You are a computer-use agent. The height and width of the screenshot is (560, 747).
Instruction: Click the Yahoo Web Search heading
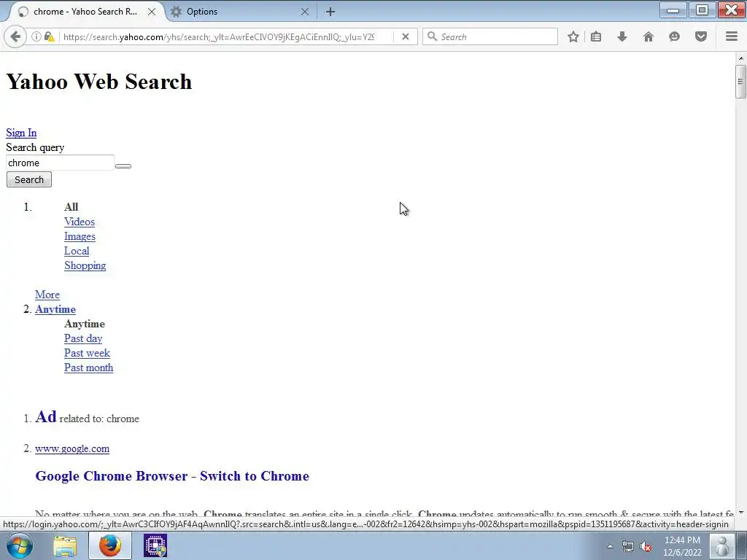tap(99, 82)
